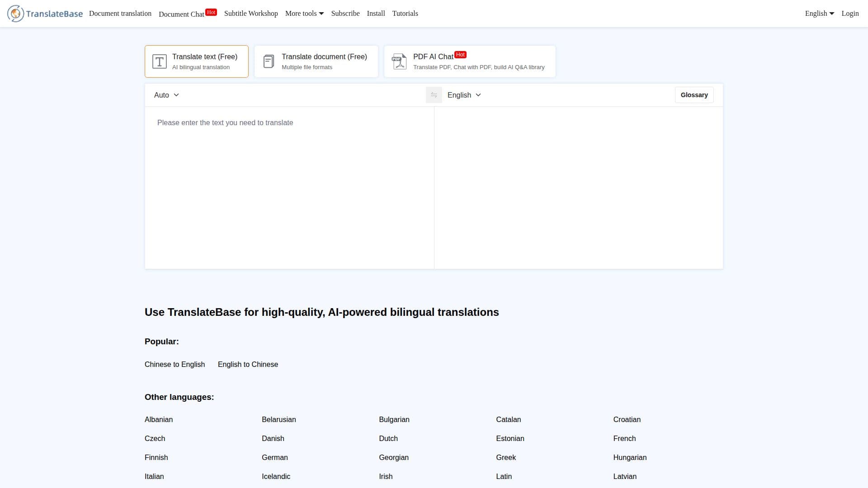The image size is (868, 488).
Task: Select Croatian language link
Action: pos(627,420)
